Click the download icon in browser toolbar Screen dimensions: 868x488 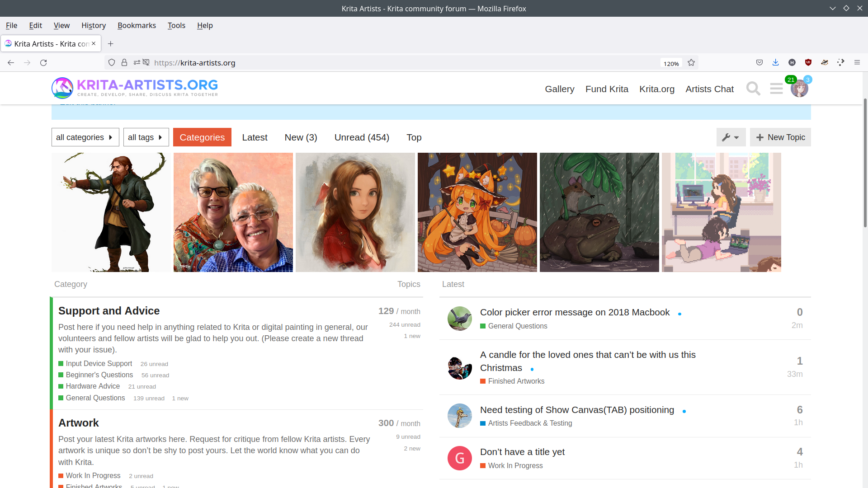775,62
